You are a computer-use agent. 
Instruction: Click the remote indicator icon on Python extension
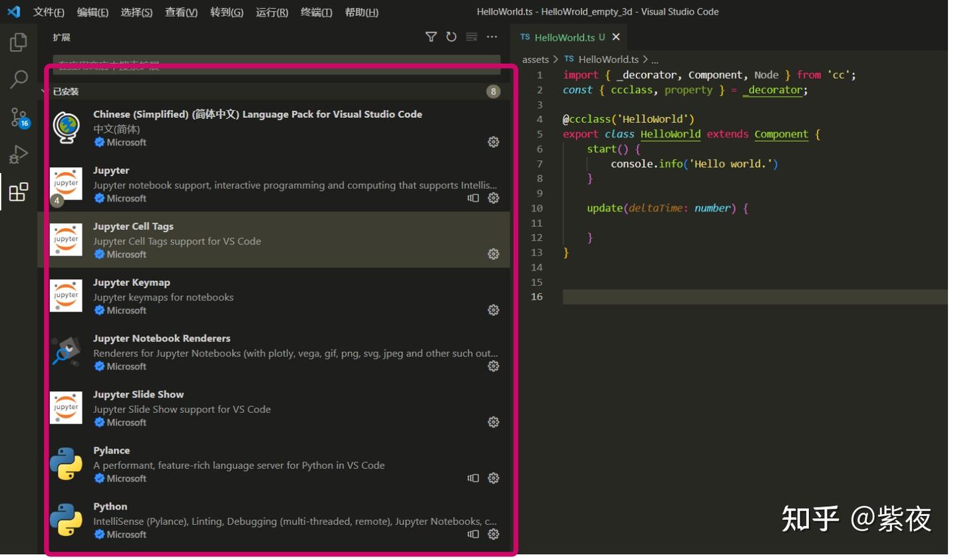tap(473, 534)
